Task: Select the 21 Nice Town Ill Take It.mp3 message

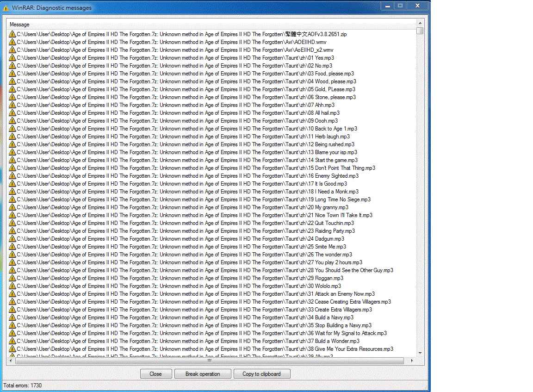Action: pos(191,215)
